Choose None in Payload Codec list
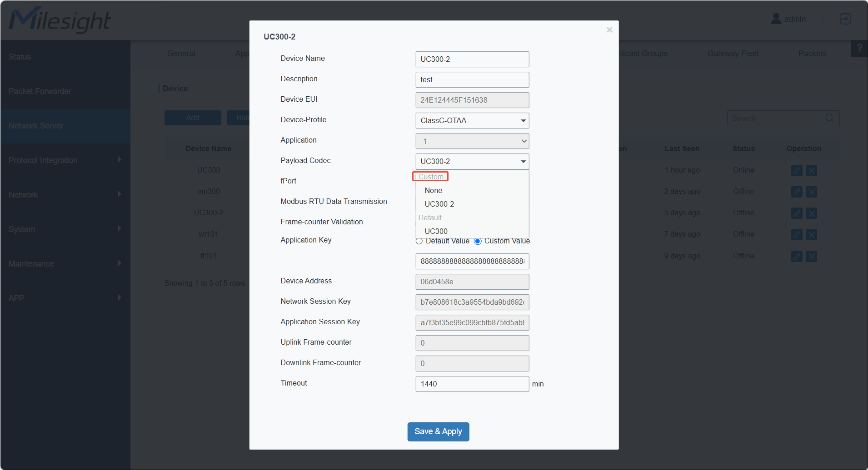 (433, 190)
